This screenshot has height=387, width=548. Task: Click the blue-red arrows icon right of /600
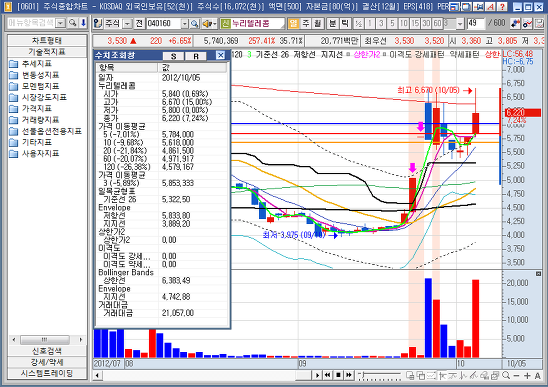pos(515,23)
